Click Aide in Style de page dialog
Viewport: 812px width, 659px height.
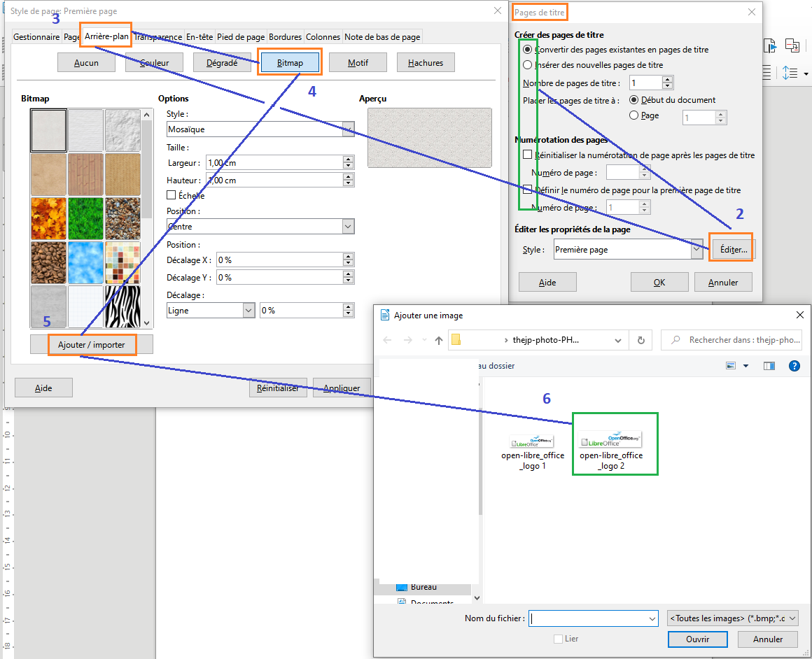tap(43, 388)
